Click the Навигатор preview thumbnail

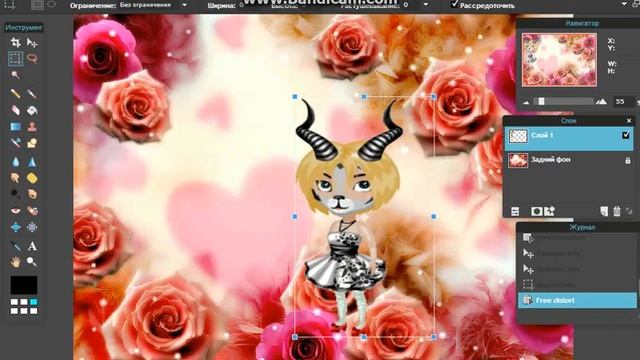(559, 60)
